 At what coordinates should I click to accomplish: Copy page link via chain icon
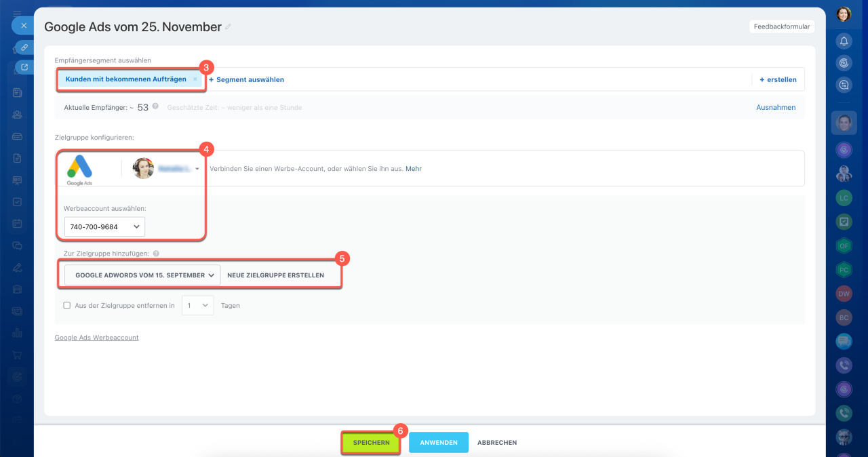coord(24,47)
